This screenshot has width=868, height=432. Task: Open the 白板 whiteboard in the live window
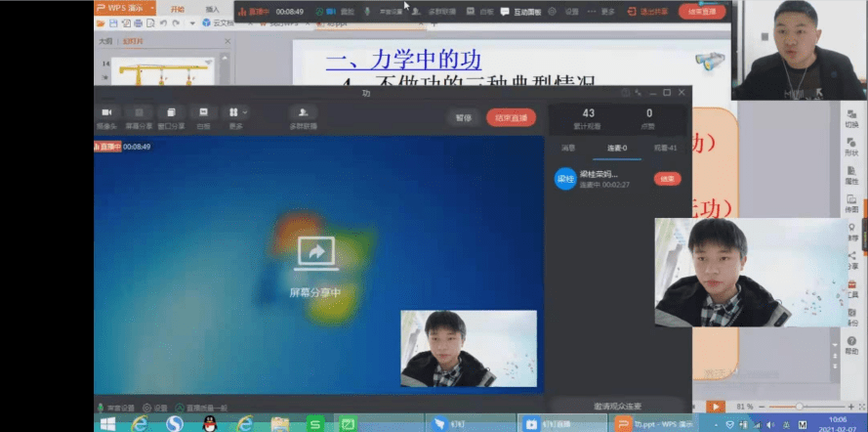coord(203,112)
